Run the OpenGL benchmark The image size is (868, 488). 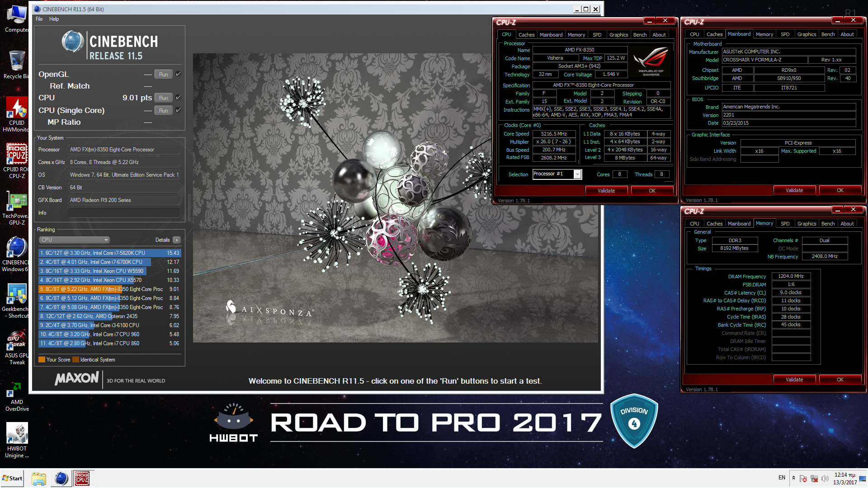tap(163, 75)
